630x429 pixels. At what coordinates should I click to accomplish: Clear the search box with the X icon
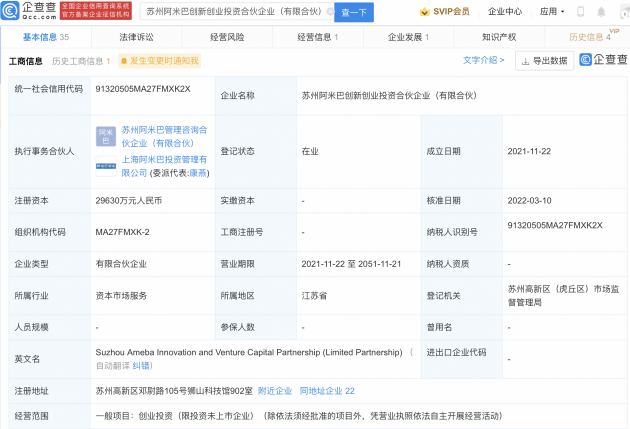click(330, 12)
